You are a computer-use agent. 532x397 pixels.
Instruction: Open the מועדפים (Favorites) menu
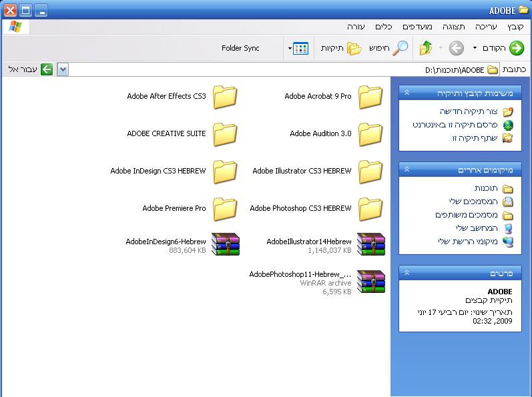[x=417, y=27]
